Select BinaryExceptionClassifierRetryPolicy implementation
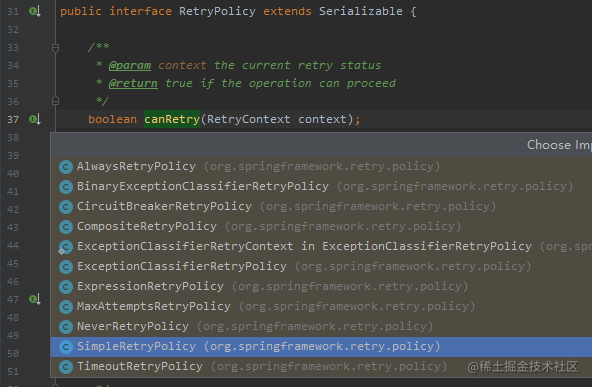 click(x=321, y=187)
